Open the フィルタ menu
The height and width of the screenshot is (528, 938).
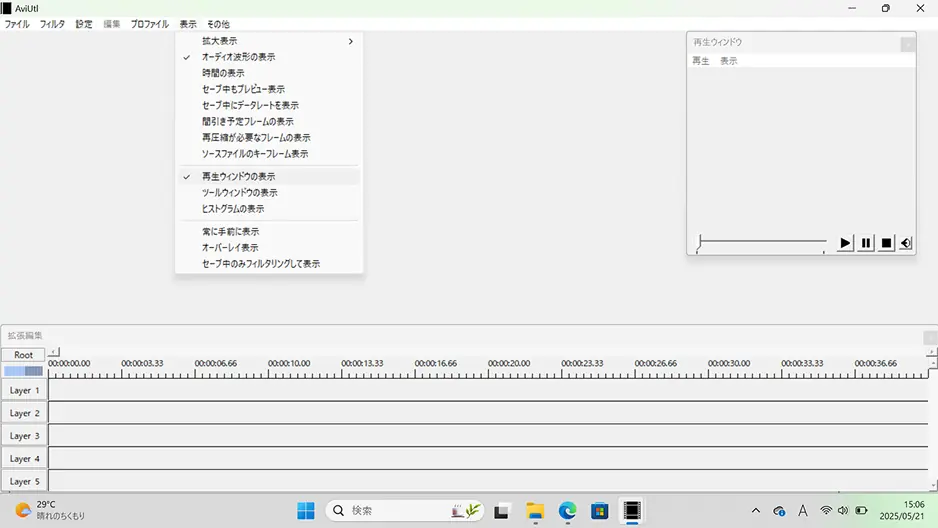point(52,24)
